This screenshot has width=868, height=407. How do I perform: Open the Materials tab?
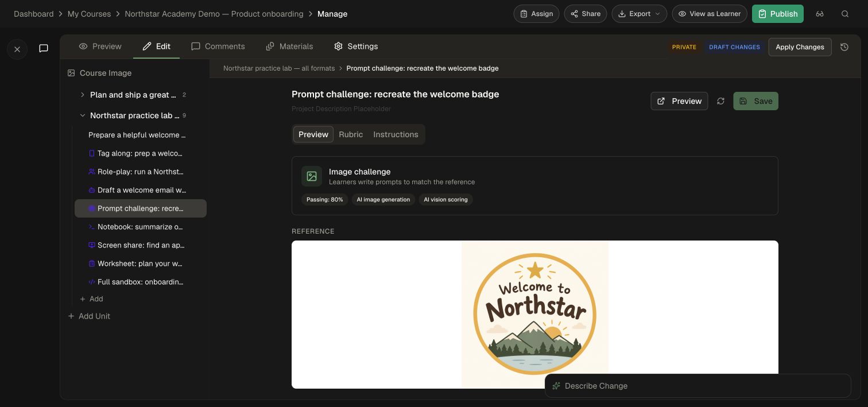click(289, 46)
